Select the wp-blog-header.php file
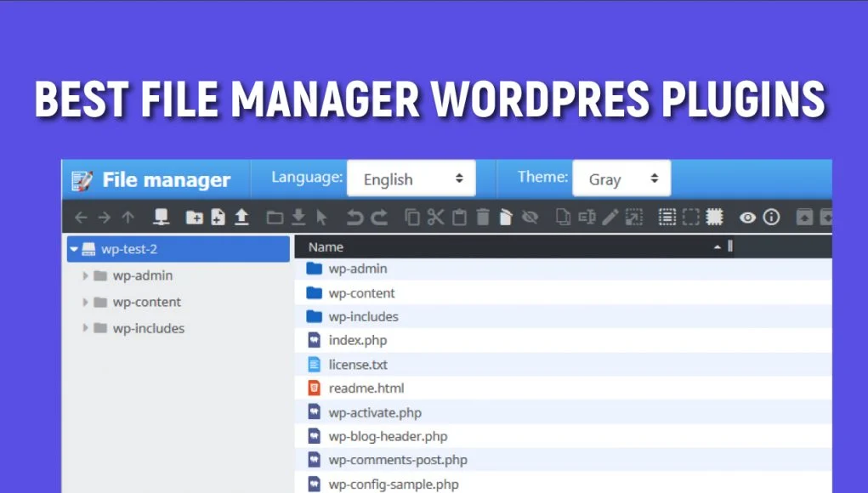This screenshot has height=493, width=868. tap(563, 436)
